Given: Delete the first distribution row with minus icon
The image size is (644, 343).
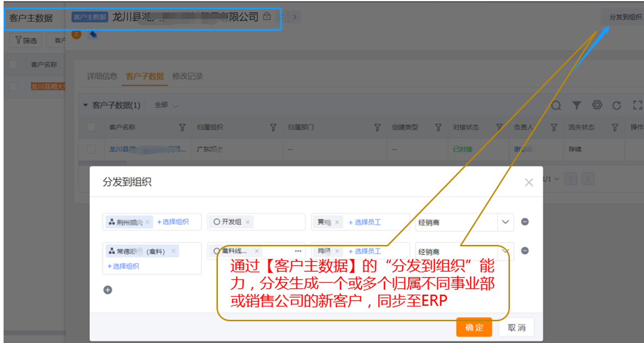Looking at the screenshot, I should coord(525,221).
